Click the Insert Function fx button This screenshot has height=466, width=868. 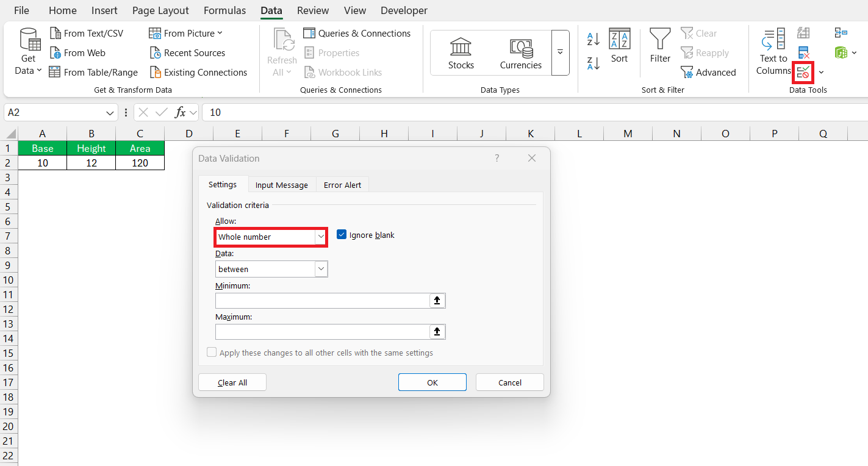tap(181, 112)
